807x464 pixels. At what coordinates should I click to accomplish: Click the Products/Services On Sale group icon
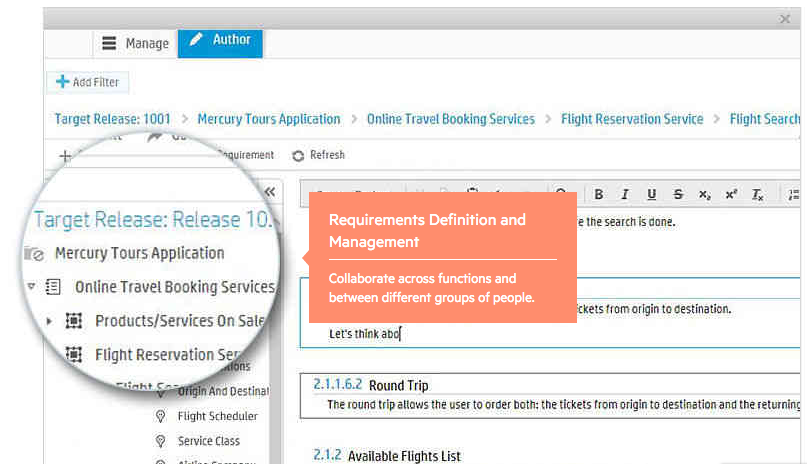(x=74, y=321)
